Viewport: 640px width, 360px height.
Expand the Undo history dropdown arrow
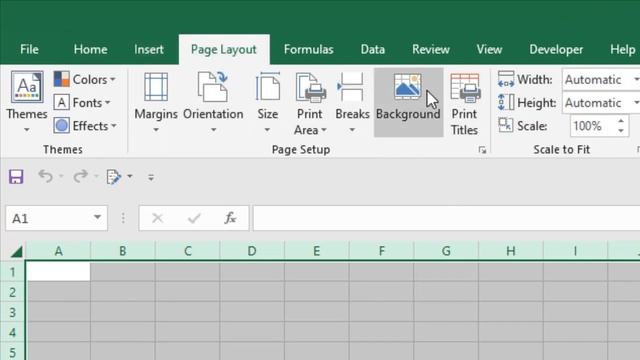tap(61, 176)
